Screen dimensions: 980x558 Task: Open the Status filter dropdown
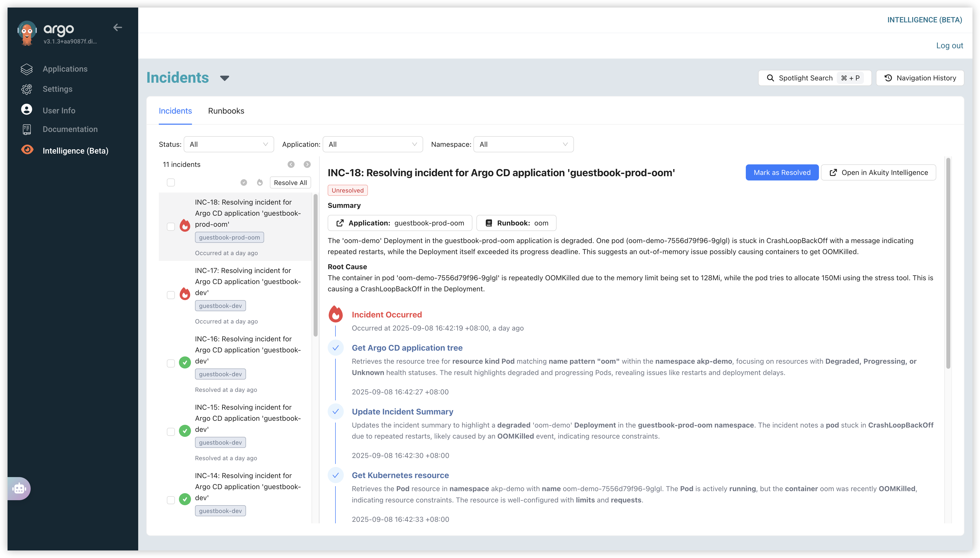pyautogui.click(x=229, y=145)
